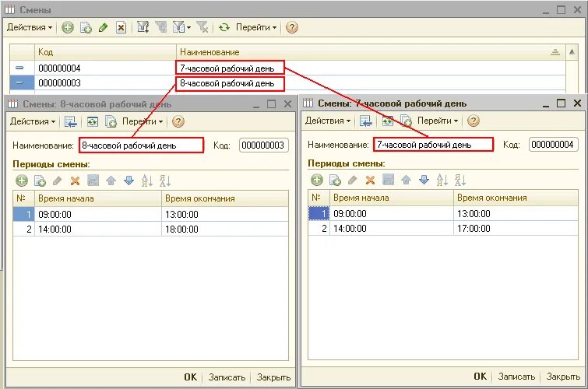Open Перейти menu in 8-часовой window
The width and height of the screenshot is (588, 389).
coord(143,121)
